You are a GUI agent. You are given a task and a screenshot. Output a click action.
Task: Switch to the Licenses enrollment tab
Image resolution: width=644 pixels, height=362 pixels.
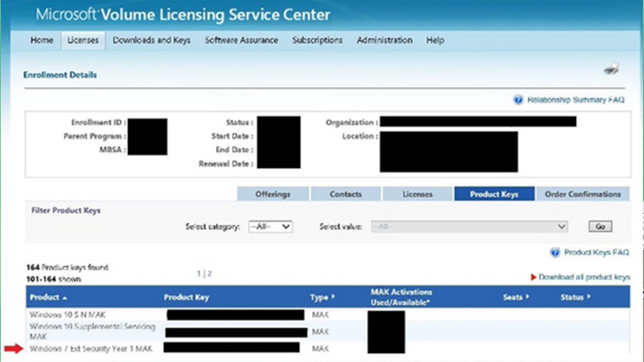pos(418,194)
